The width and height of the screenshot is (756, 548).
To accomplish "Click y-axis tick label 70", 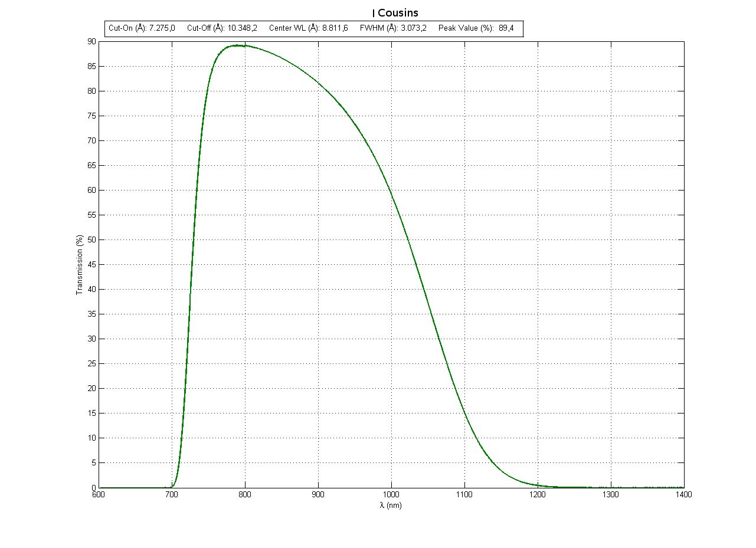I will point(91,140).
